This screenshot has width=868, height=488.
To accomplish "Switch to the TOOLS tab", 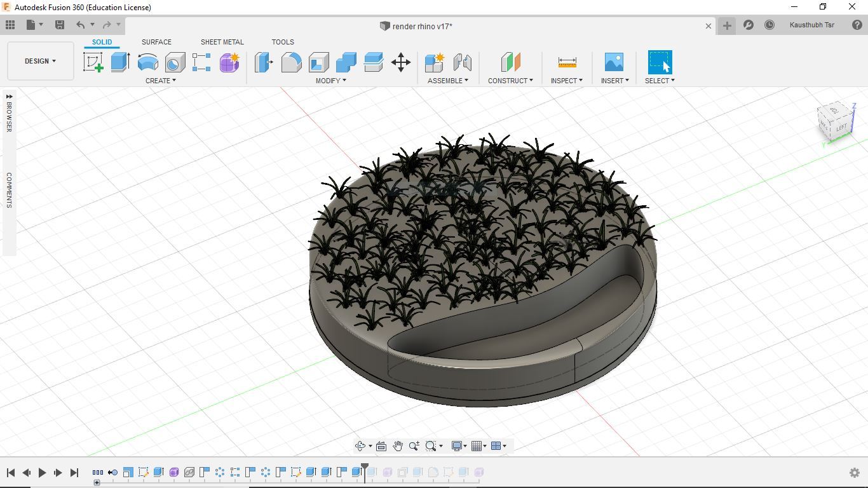I will 283,42.
